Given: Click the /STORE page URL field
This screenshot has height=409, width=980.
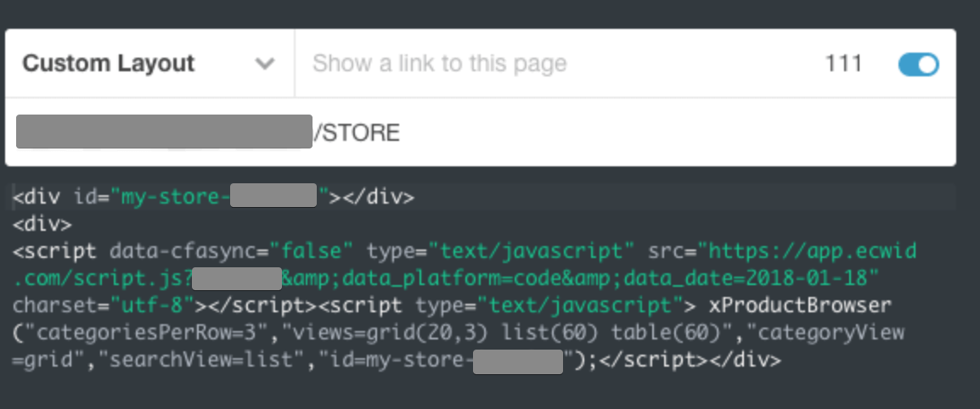Looking at the screenshot, I should point(480,132).
